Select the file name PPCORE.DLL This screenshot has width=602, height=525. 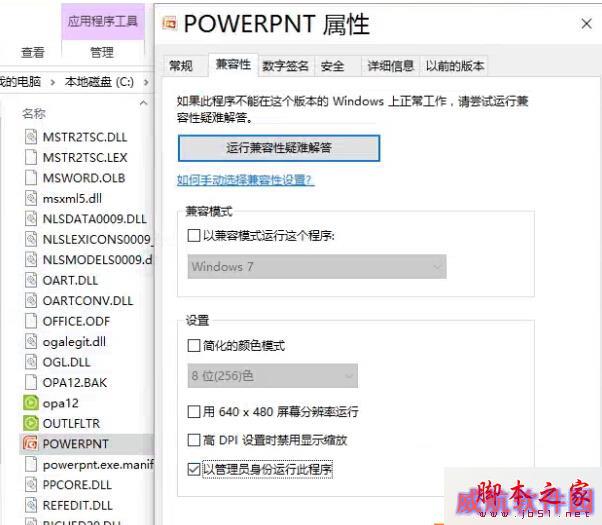click(77, 485)
